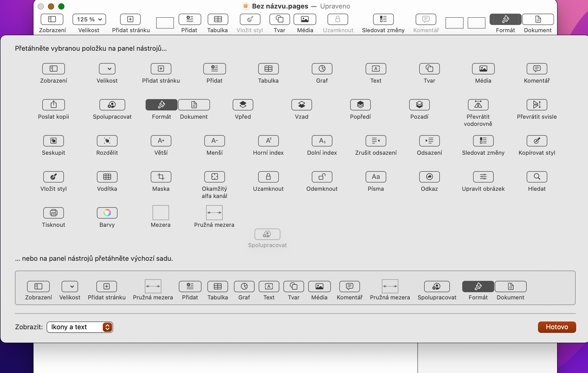This screenshot has width=588, height=373.
Task: Expand Zobrazení view menu in toolbar
Action: tap(52, 20)
